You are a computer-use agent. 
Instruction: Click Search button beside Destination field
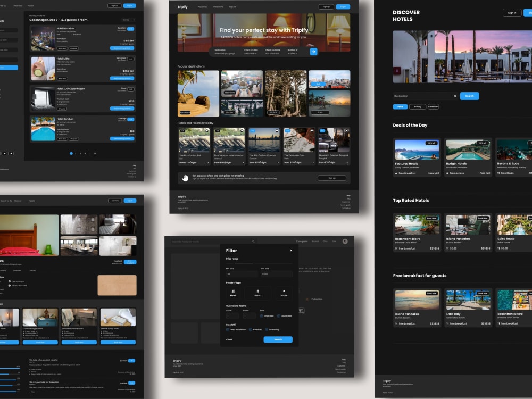point(469,96)
